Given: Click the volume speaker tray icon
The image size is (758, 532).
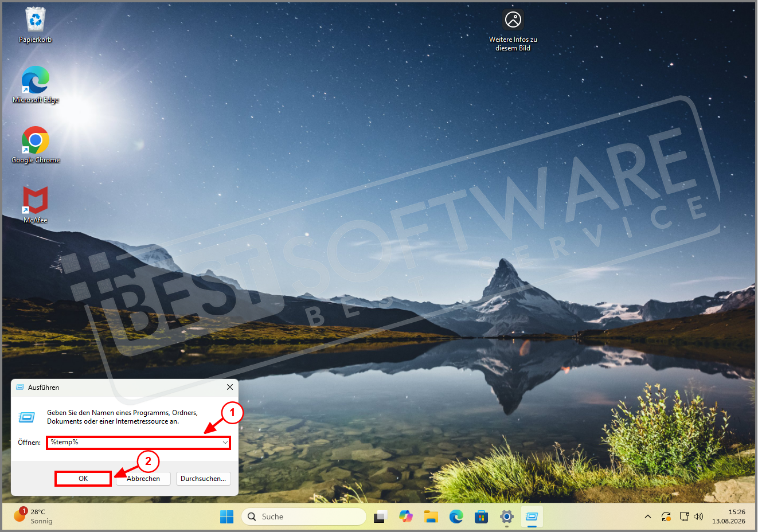Looking at the screenshot, I should pyautogui.click(x=698, y=517).
